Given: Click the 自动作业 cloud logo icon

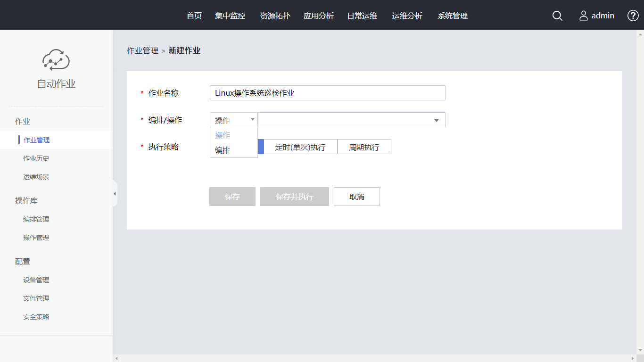Looking at the screenshot, I should [56, 60].
